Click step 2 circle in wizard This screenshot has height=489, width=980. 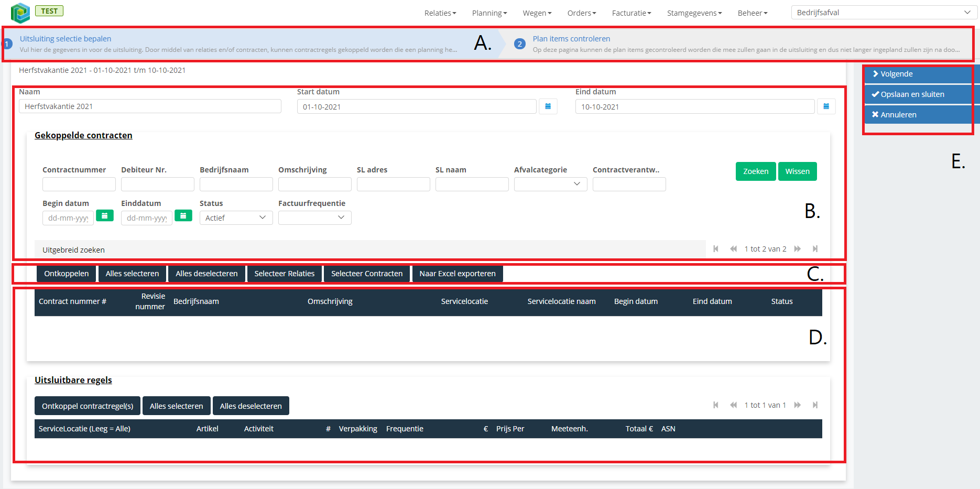point(519,44)
